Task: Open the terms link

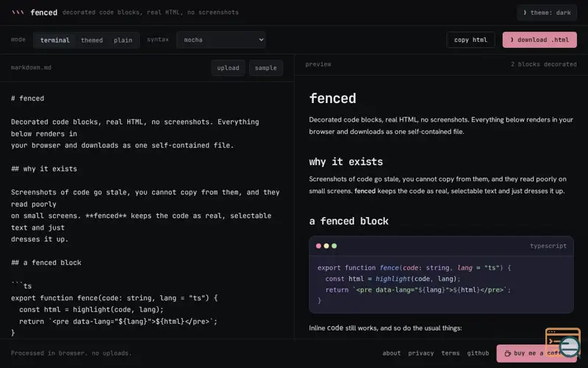Action: 451,353
